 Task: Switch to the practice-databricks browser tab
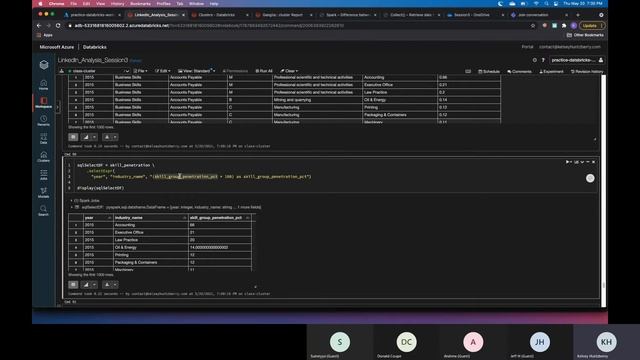click(x=92, y=15)
